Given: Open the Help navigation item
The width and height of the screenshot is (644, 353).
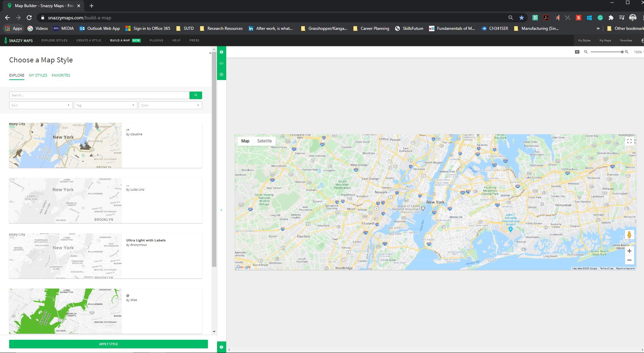Looking at the screenshot, I should [x=176, y=40].
